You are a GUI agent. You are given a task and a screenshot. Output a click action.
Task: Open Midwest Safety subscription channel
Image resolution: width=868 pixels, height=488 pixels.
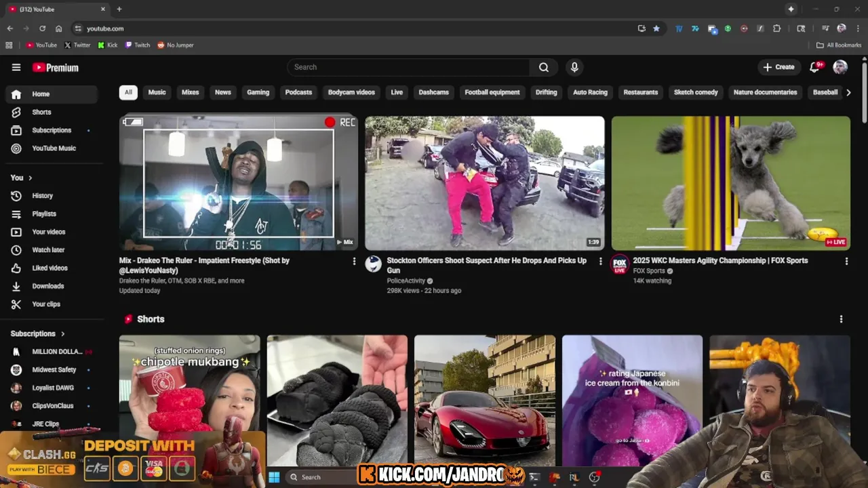52,370
